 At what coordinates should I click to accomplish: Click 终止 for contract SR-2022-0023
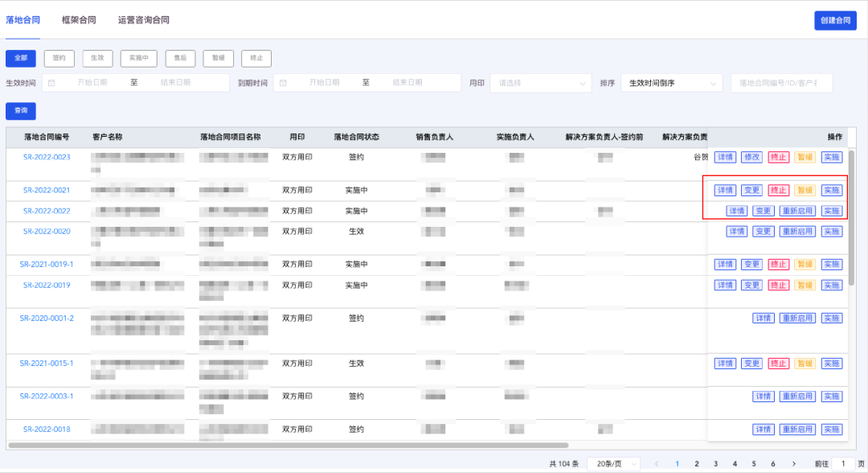coord(778,158)
